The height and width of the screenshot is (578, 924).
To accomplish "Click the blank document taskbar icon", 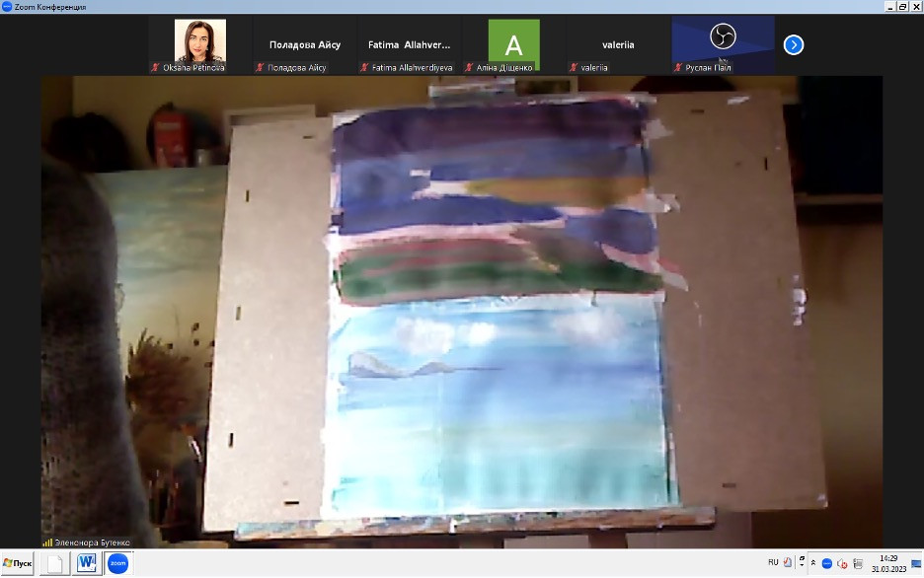I will [x=54, y=563].
